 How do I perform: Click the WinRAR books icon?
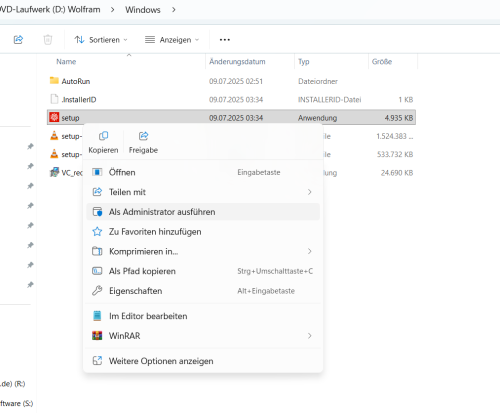coord(97,336)
